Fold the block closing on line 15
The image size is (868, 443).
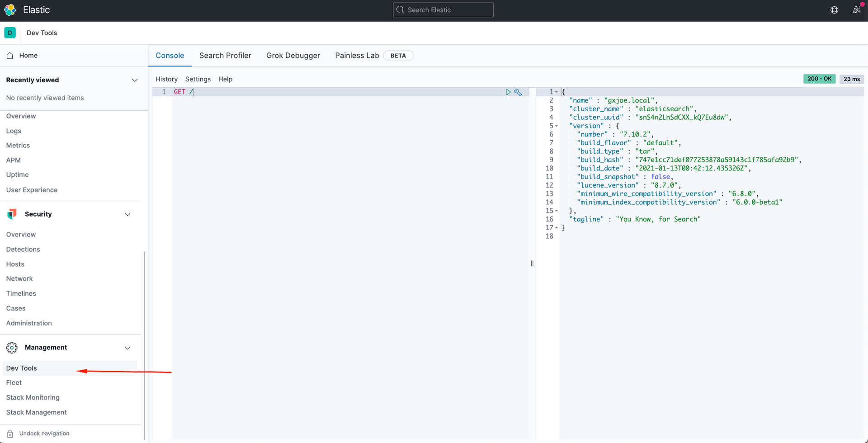tap(557, 211)
